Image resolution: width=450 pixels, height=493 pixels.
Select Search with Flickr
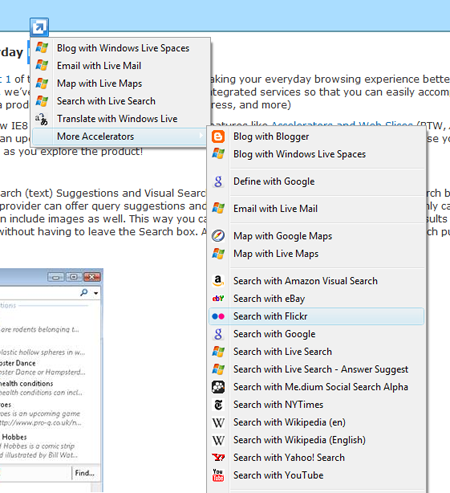[x=316, y=316]
